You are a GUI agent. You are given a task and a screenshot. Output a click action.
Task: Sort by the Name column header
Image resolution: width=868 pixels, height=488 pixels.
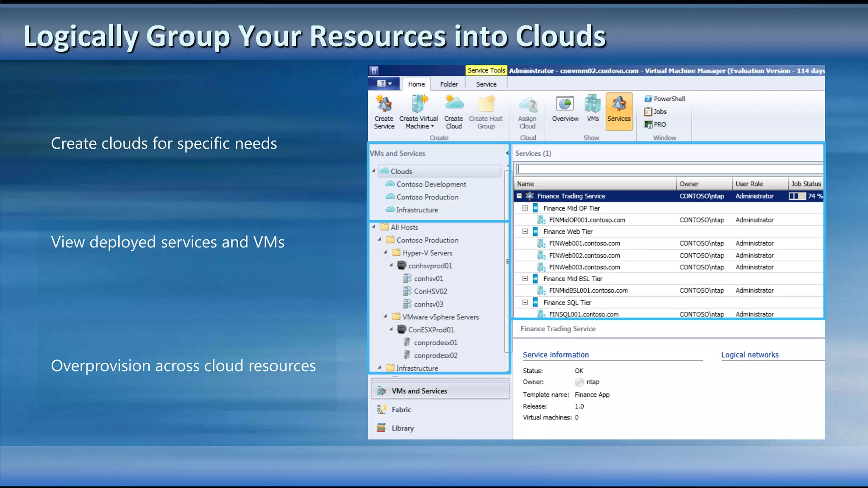coord(595,184)
